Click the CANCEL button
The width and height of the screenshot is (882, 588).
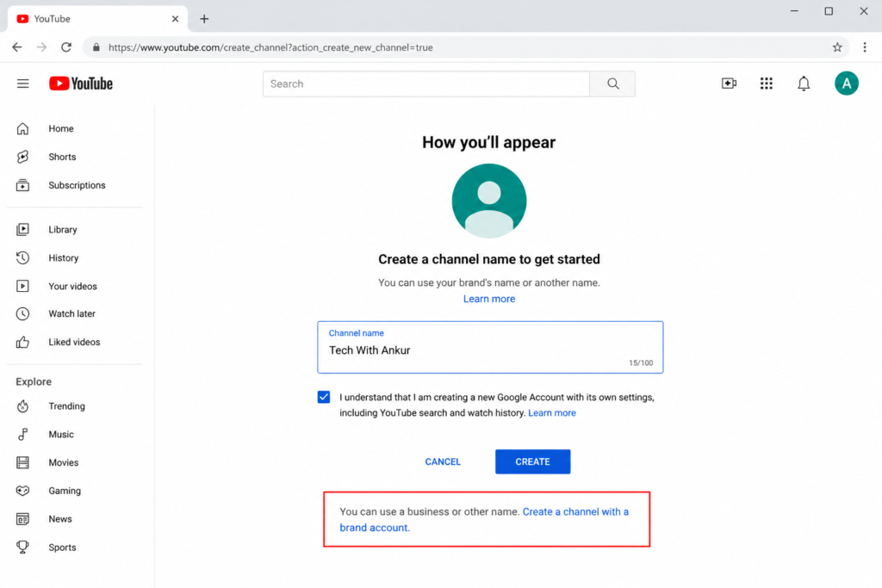coord(443,461)
